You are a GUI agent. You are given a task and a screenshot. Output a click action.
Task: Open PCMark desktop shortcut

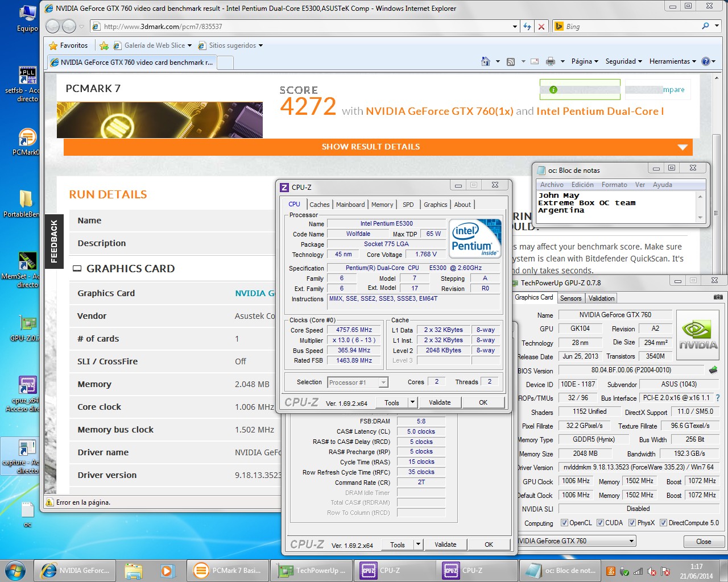[26, 142]
